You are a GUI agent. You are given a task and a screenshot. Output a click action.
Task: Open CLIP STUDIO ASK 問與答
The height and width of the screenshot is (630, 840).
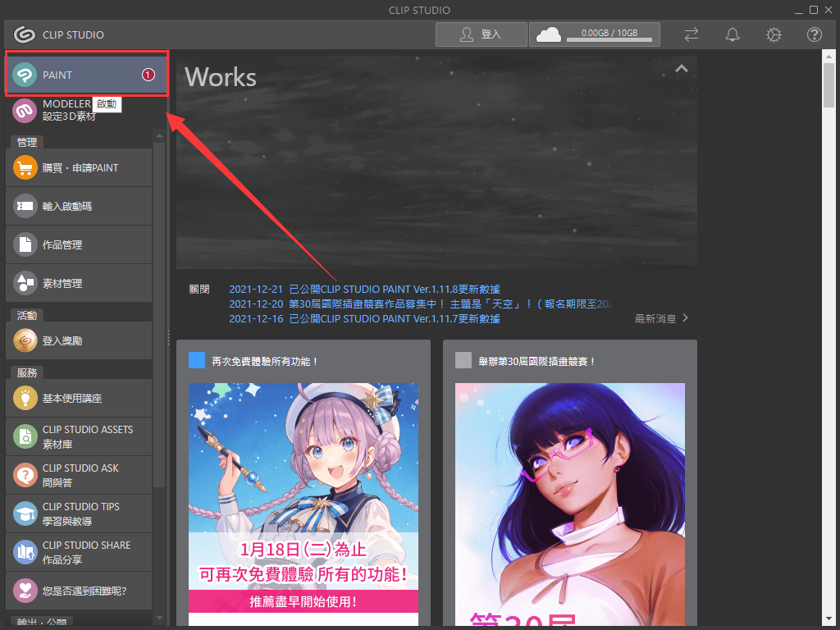pos(78,474)
